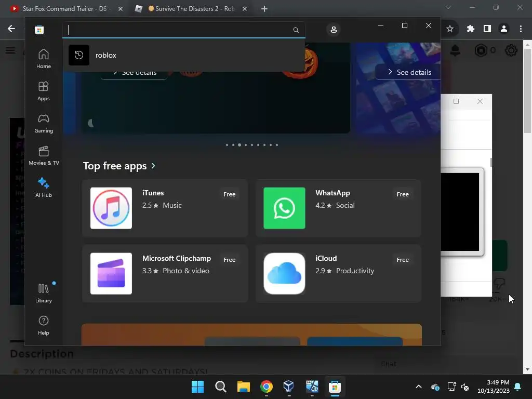
Task: Open Home in Microsoft Store sidebar
Action: point(44,59)
